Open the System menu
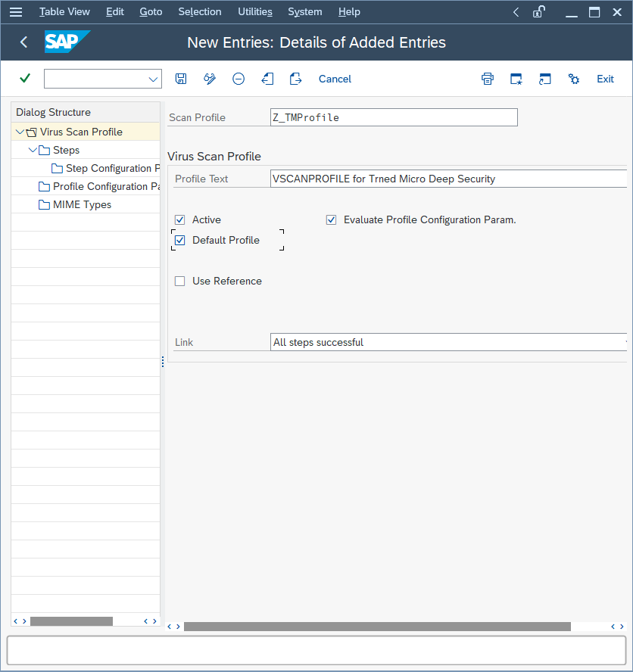Screen dimensions: 633x672 (304, 11)
